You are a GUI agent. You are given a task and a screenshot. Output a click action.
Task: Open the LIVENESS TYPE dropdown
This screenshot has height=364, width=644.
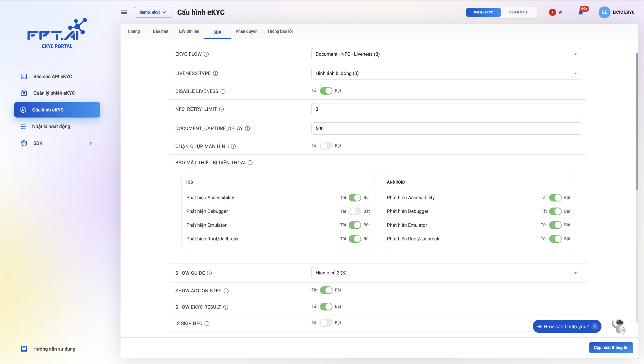[x=446, y=73]
